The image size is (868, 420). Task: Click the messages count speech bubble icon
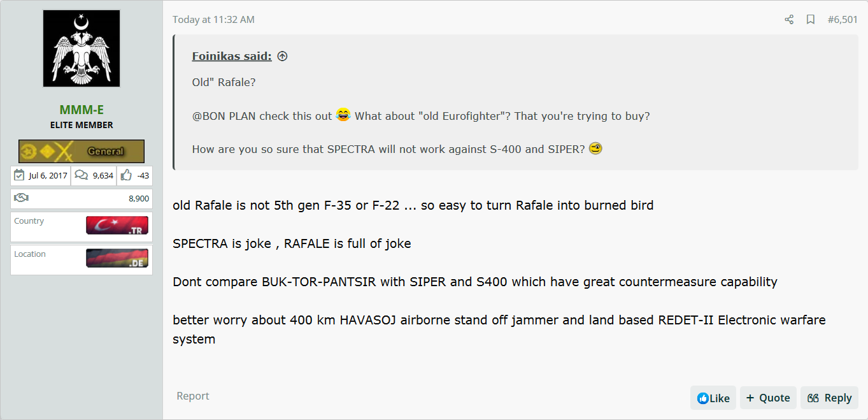point(82,175)
